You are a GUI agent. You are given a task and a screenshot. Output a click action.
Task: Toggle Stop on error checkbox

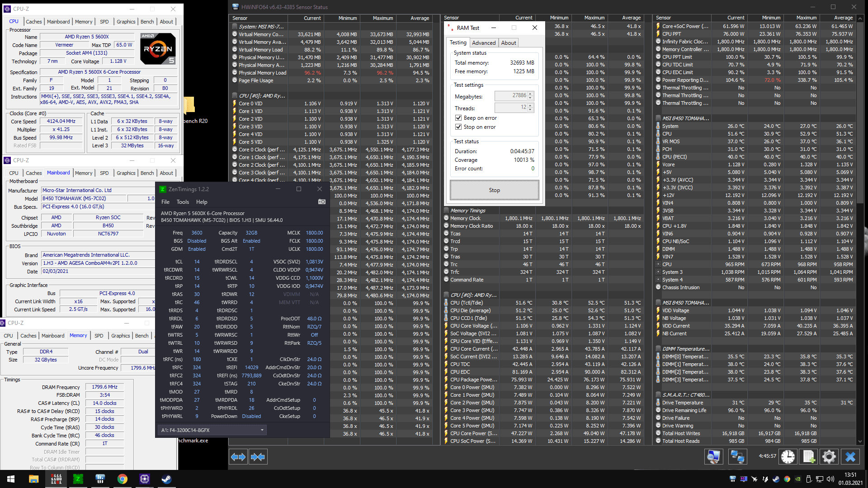[458, 127]
